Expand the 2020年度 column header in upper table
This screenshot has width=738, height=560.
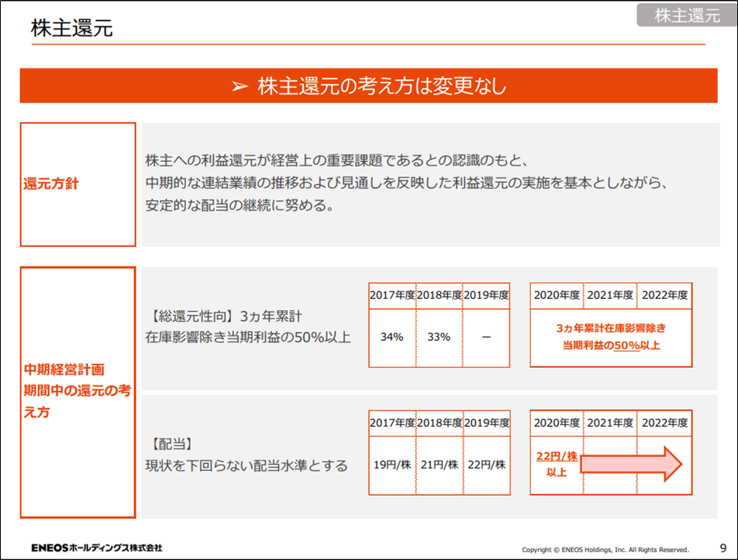[555, 295]
